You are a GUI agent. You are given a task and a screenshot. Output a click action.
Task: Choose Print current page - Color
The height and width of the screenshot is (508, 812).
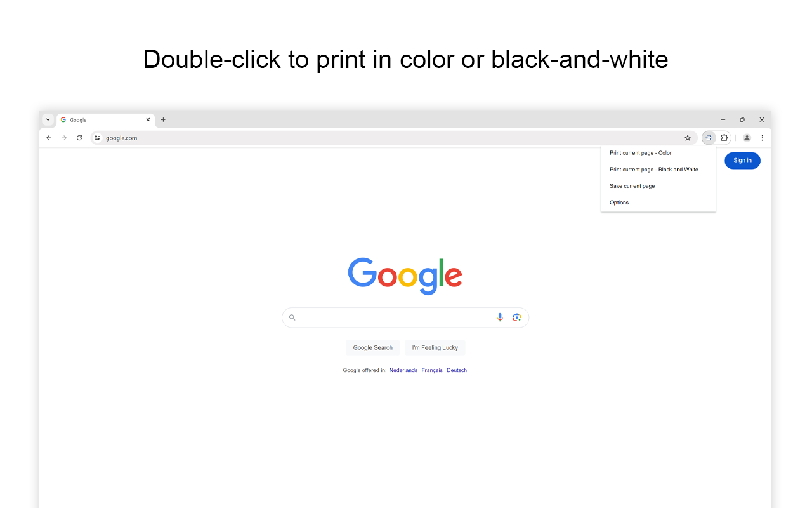click(640, 152)
